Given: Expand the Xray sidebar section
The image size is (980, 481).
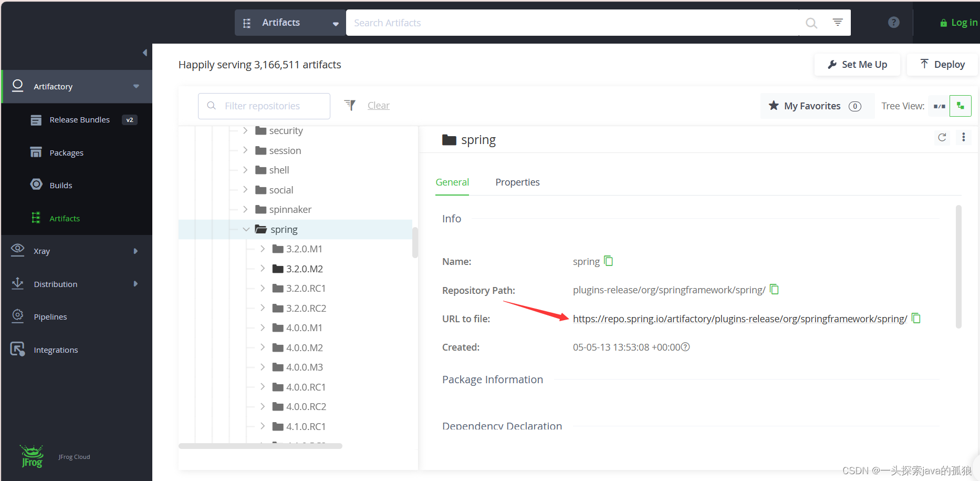Looking at the screenshot, I should point(135,251).
